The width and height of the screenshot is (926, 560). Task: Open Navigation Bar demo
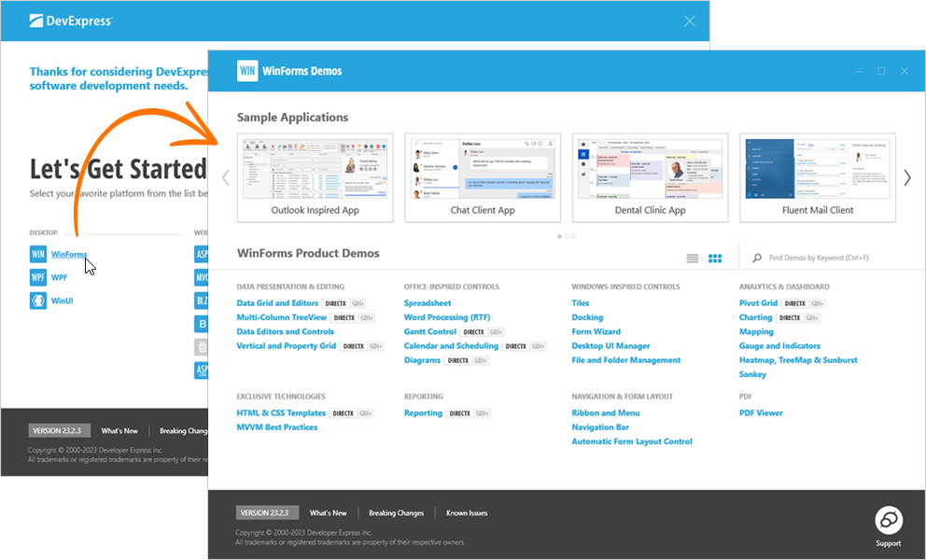point(600,427)
